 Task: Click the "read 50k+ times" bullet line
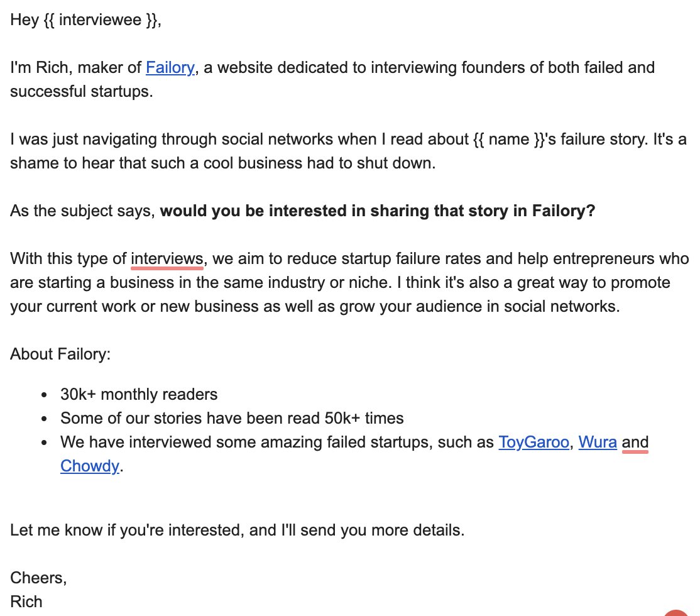232,418
